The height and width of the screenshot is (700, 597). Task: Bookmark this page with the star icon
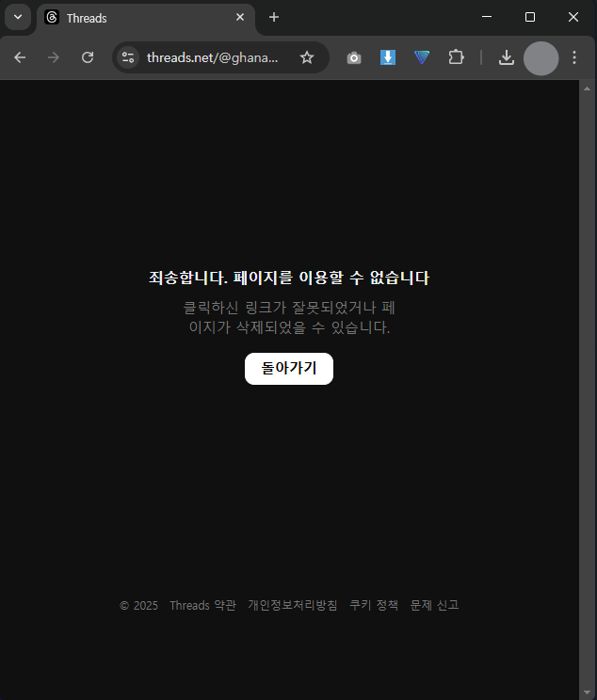307,57
